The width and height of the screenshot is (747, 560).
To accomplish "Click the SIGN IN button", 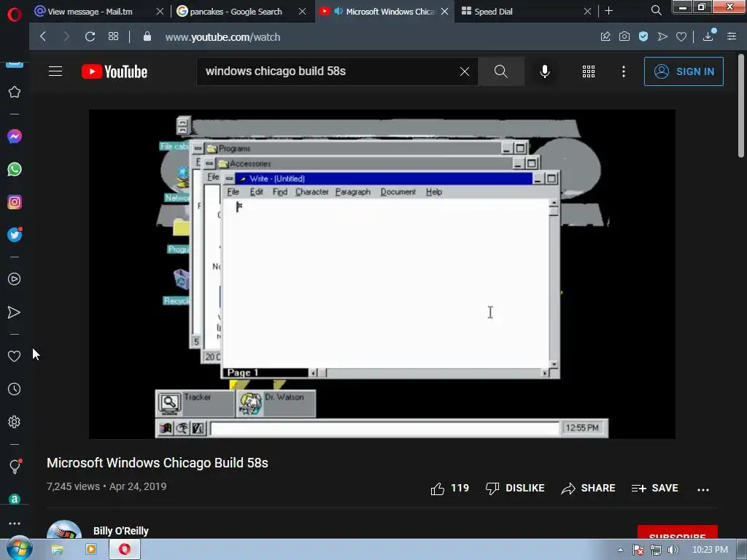I will [684, 71].
